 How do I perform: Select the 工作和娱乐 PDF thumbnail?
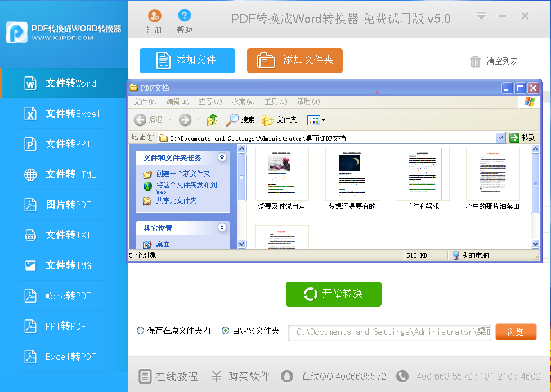click(x=422, y=174)
